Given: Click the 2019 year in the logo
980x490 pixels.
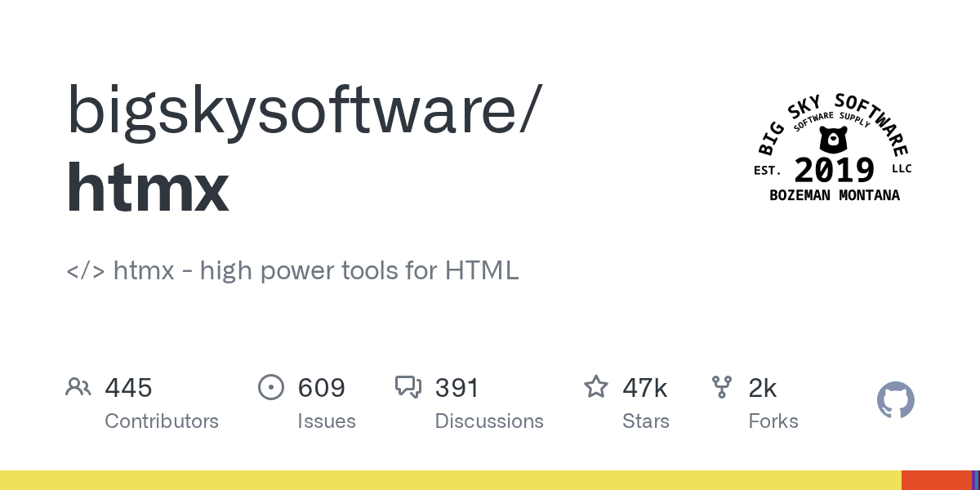Looking at the screenshot, I should tap(834, 171).
